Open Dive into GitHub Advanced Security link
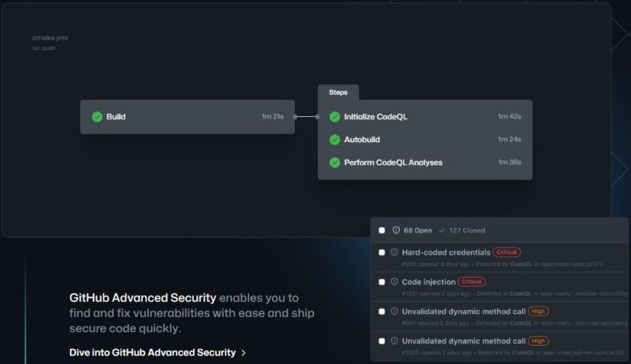This screenshot has width=631, height=364. pos(153,353)
